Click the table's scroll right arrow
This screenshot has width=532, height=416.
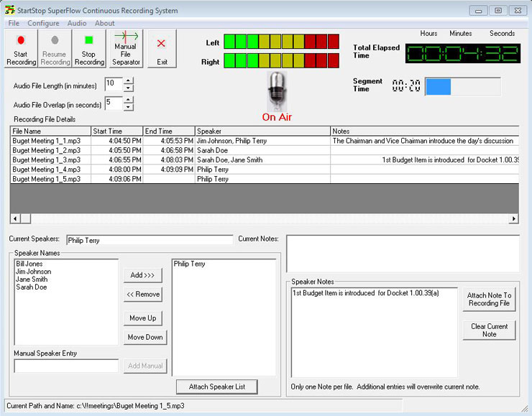point(514,218)
